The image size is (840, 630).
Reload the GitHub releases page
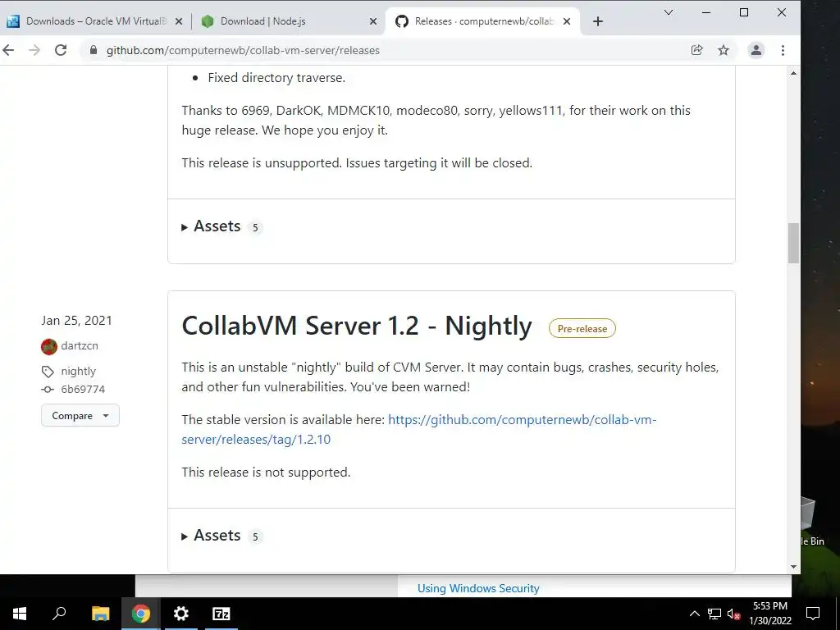(x=61, y=50)
